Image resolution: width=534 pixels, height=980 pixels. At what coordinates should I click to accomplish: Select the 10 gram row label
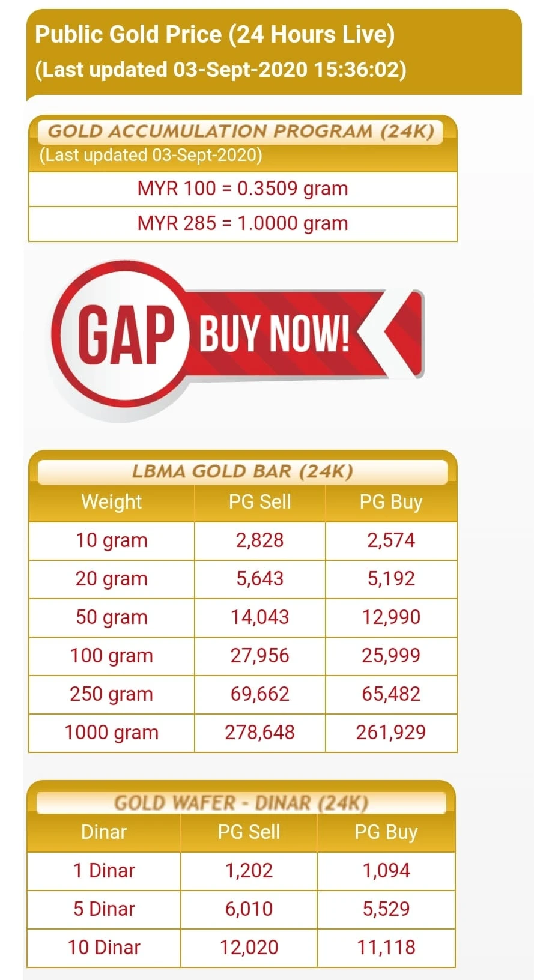112,540
